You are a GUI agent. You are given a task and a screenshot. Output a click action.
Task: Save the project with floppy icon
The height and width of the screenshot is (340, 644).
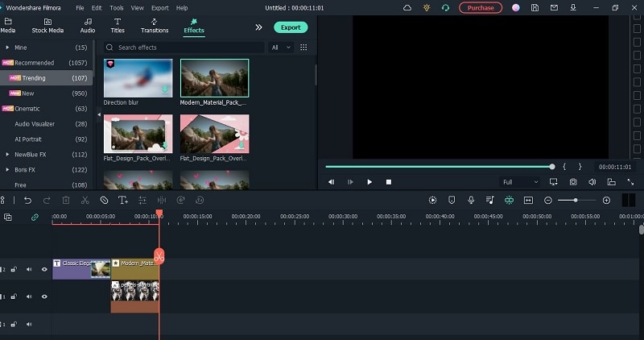(535, 8)
